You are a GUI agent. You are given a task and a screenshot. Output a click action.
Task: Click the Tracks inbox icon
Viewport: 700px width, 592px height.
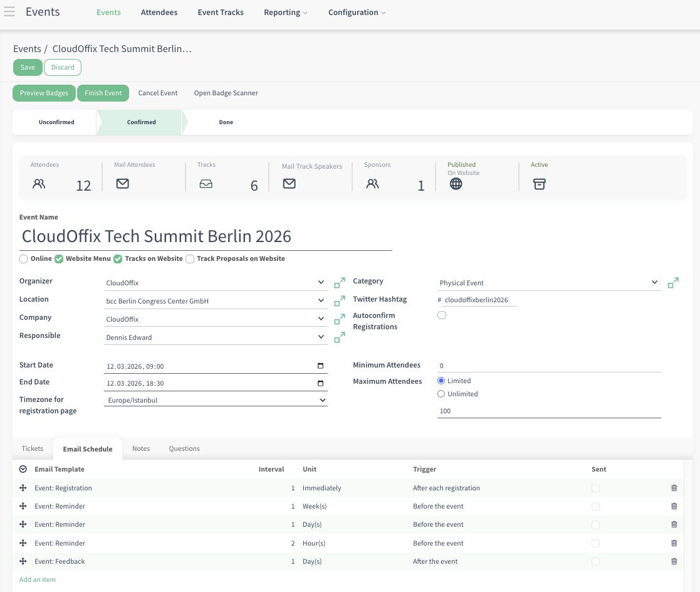click(206, 184)
